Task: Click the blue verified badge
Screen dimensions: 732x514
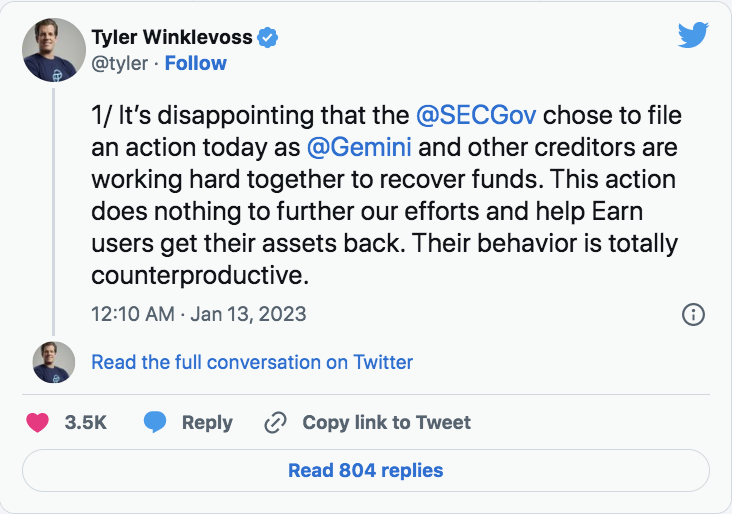Action: click(268, 38)
